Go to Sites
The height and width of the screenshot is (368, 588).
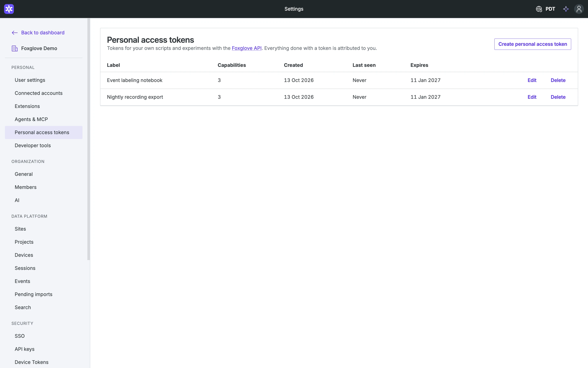coord(44,229)
